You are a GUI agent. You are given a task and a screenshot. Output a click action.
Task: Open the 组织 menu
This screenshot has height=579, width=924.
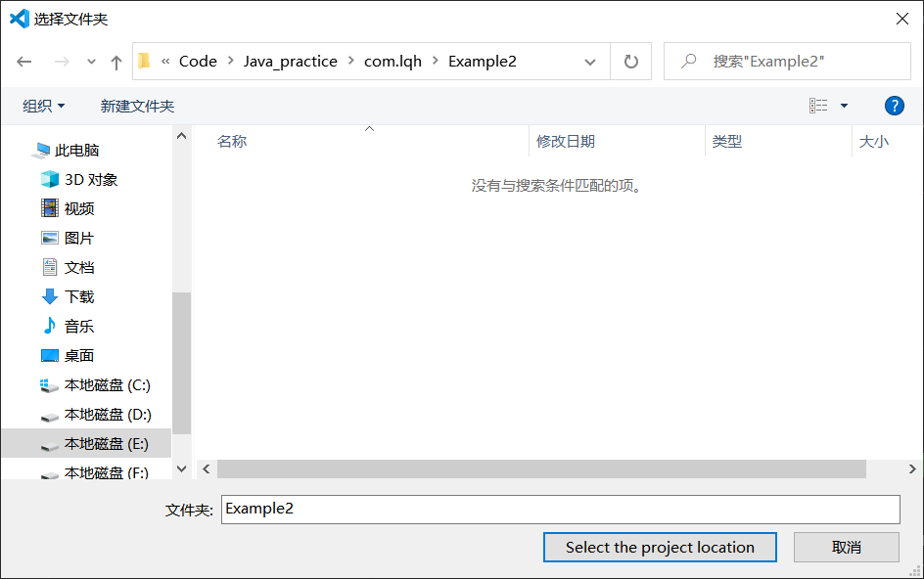tap(44, 106)
